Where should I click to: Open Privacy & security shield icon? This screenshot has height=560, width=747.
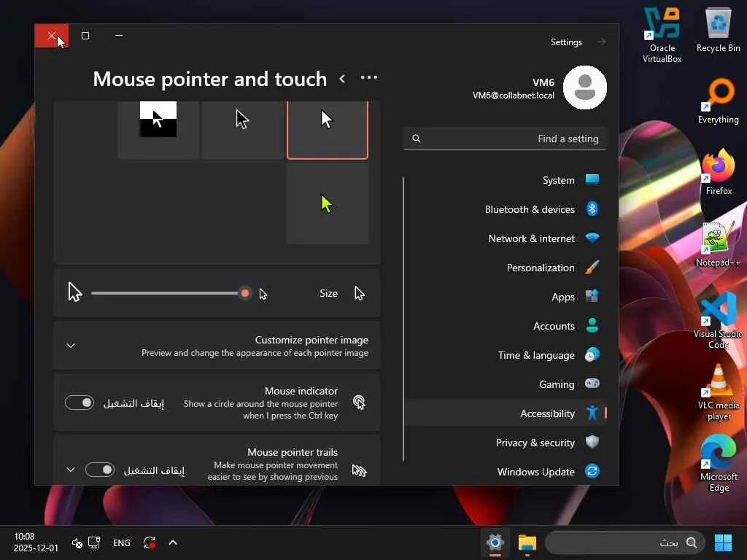[x=592, y=442]
